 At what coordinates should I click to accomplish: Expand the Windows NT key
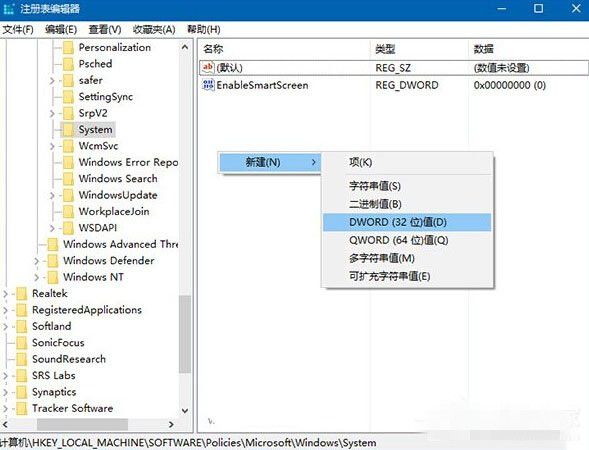pos(36,277)
